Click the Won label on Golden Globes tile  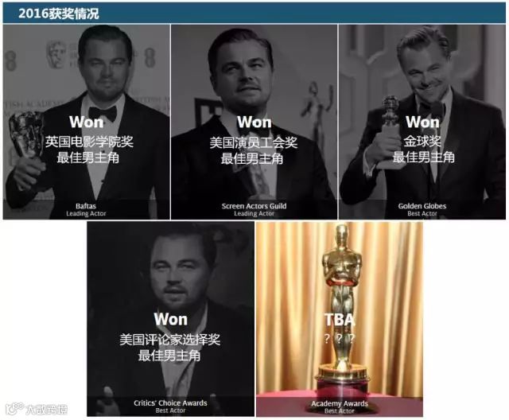point(422,122)
